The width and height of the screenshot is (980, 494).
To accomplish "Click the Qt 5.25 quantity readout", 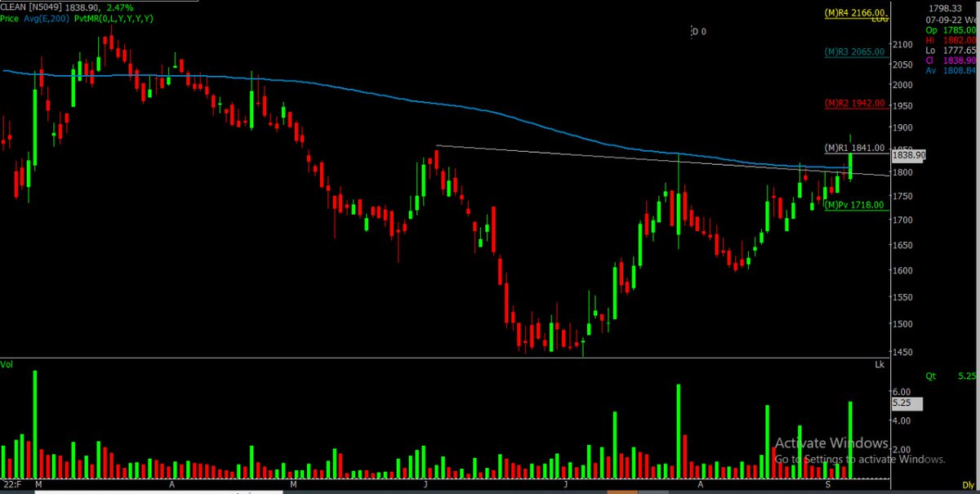I will click(952, 376).
